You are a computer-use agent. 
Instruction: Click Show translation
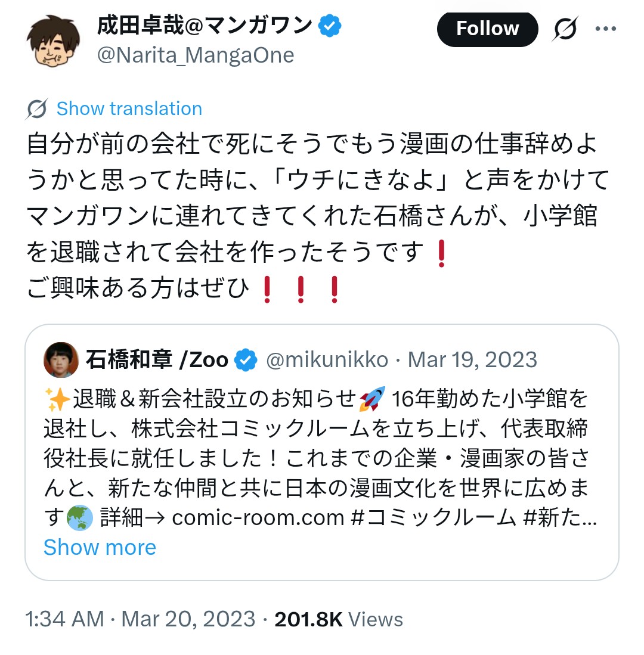(x=129, y=109)
